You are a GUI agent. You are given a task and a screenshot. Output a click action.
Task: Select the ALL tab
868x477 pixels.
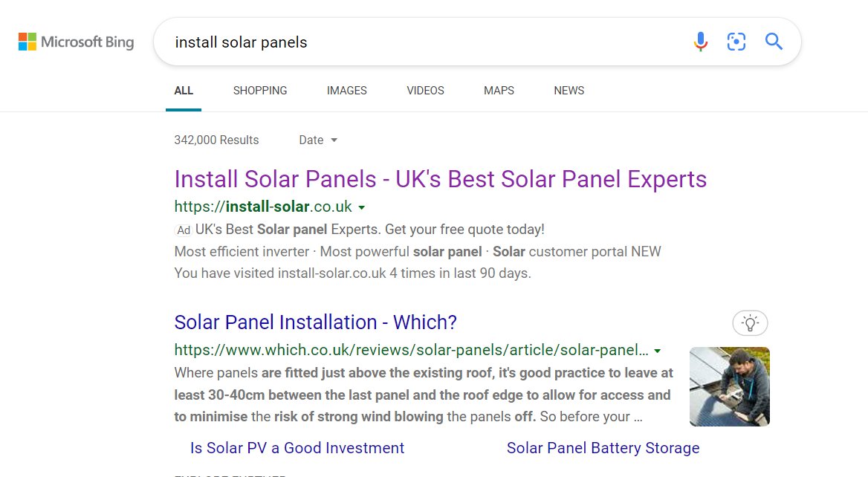click(x=184, y=91)
